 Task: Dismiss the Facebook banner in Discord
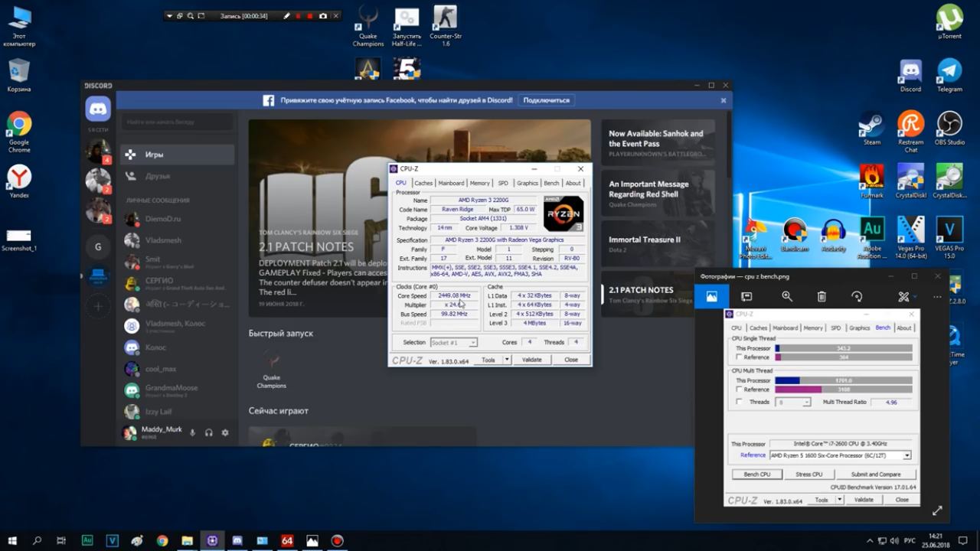tap(723, 100)
